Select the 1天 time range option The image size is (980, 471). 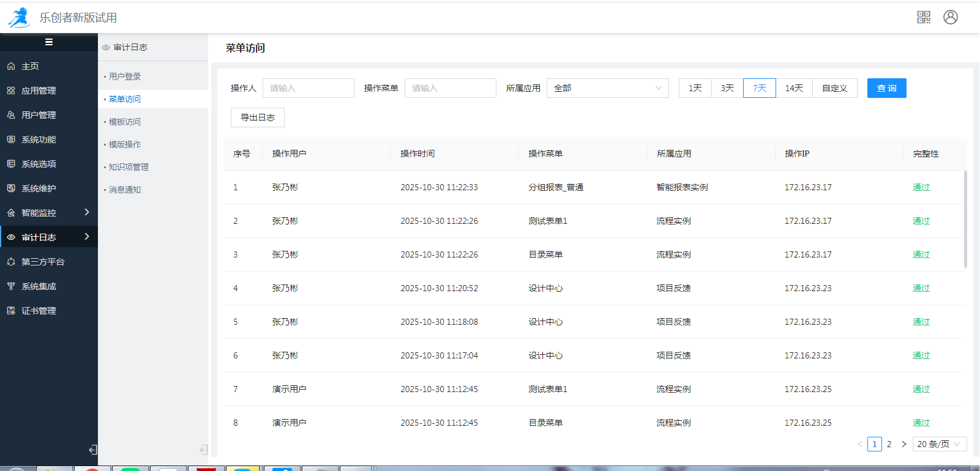(x=695, y=88)
